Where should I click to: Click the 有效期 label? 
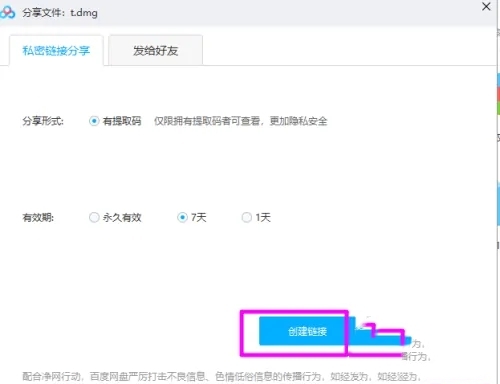(38, 218)
